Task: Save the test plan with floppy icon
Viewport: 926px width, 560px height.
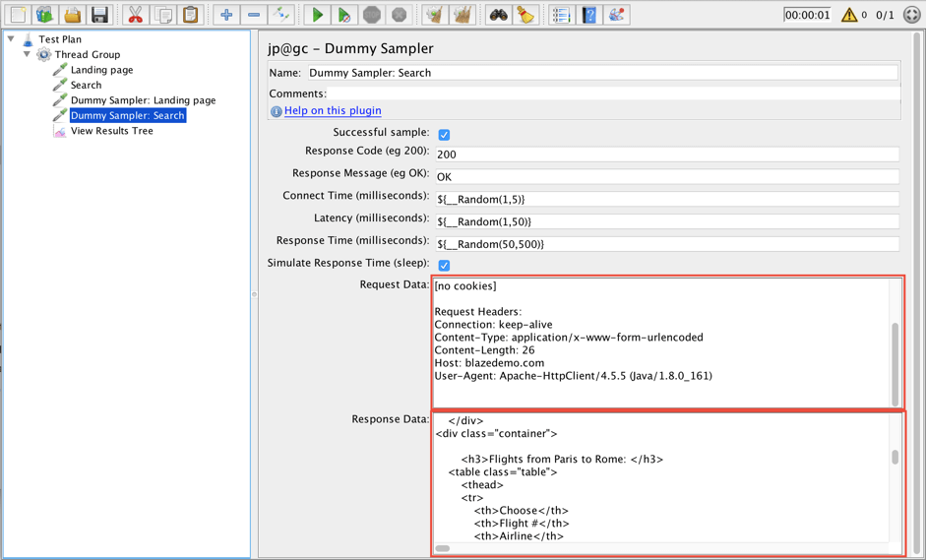Action: point(99,14)
